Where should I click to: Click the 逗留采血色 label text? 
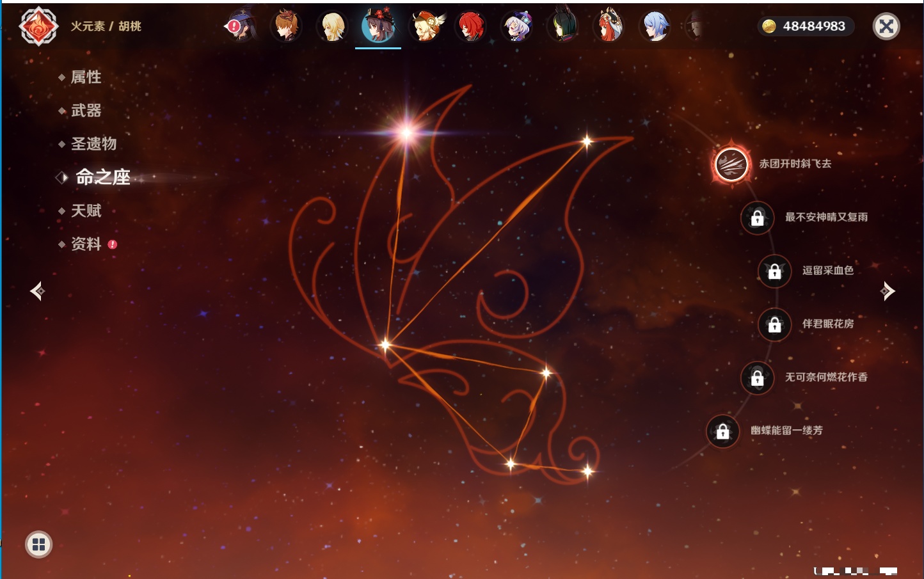828,271
